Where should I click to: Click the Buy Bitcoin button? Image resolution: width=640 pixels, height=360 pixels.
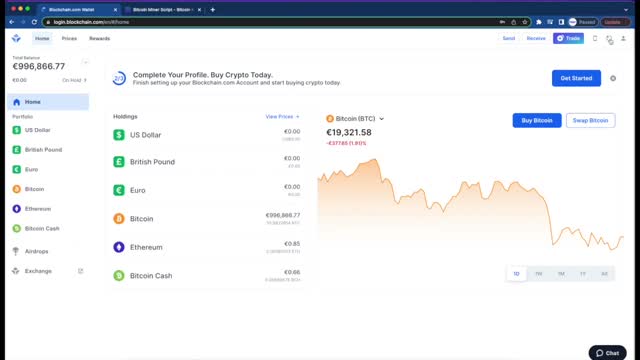coord(537,120)
